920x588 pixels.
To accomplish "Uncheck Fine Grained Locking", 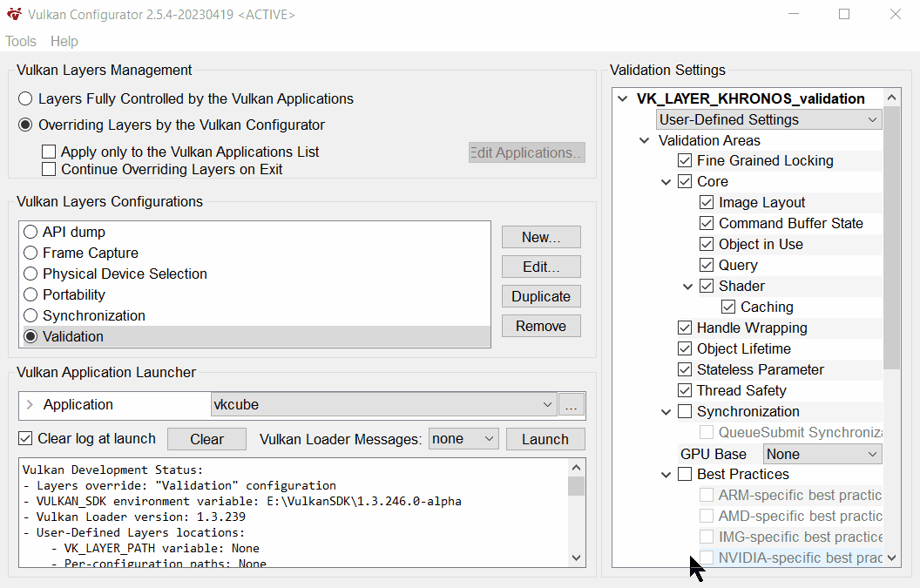I will tap(684, 160).
